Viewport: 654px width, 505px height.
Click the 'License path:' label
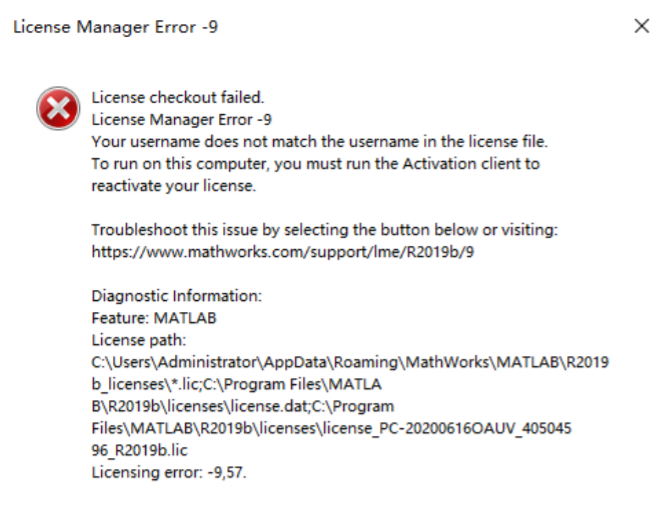pyautogui.click(x=134, y=339)
